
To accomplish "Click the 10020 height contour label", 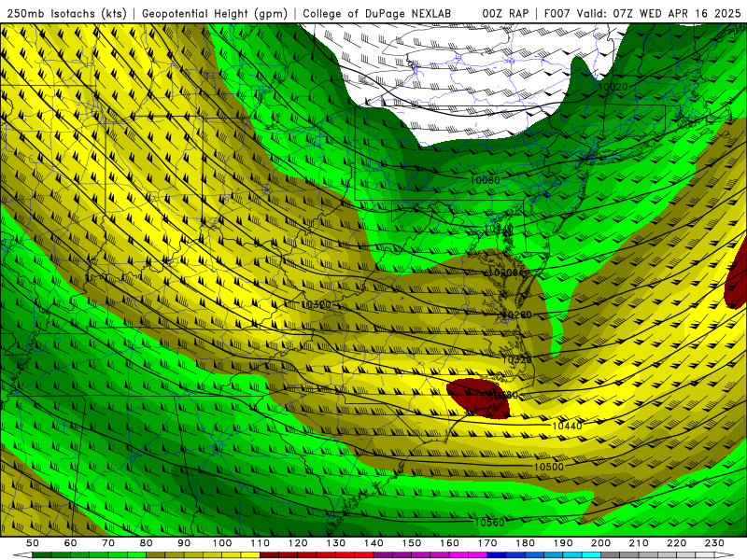I will pyautogui.click(x=613, y=87).
